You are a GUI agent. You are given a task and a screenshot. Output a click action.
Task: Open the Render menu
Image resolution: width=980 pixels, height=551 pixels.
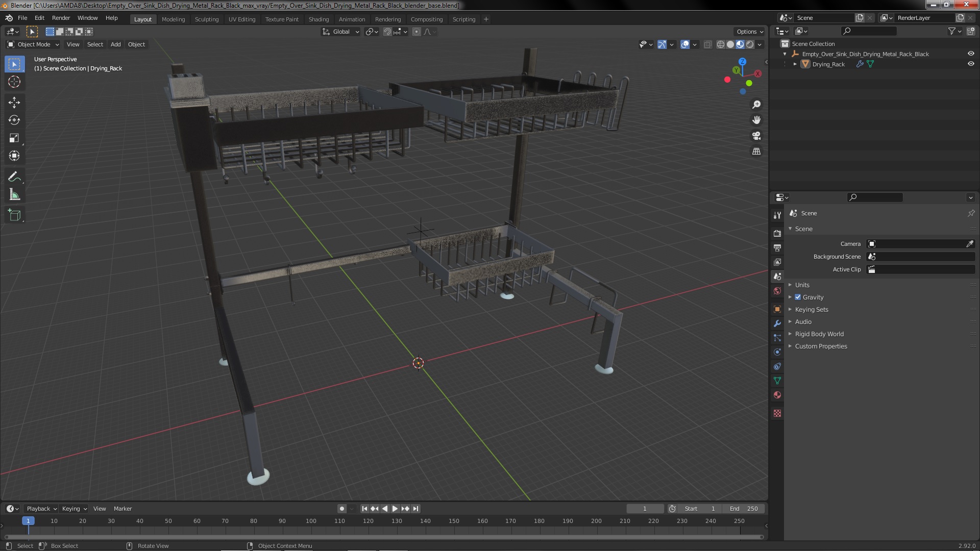point(61,18)
